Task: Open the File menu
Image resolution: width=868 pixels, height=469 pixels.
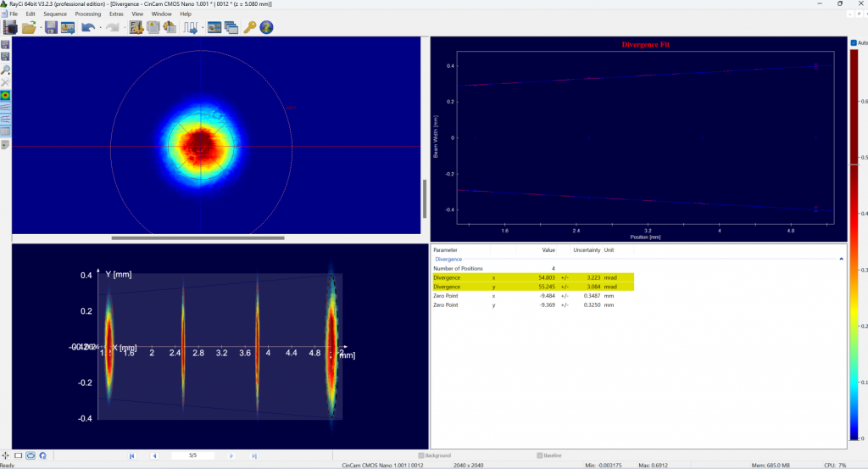Action: 14,14
